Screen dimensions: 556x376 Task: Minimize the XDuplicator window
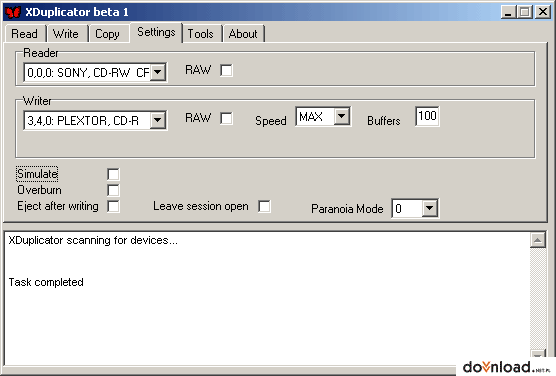(x=508, y=12)
